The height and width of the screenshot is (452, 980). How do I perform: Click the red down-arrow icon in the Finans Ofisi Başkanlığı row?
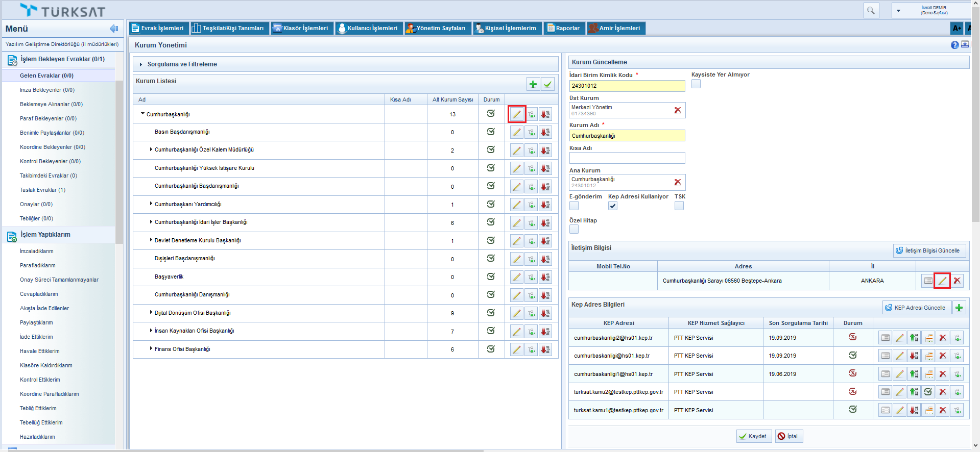(545, 349)
